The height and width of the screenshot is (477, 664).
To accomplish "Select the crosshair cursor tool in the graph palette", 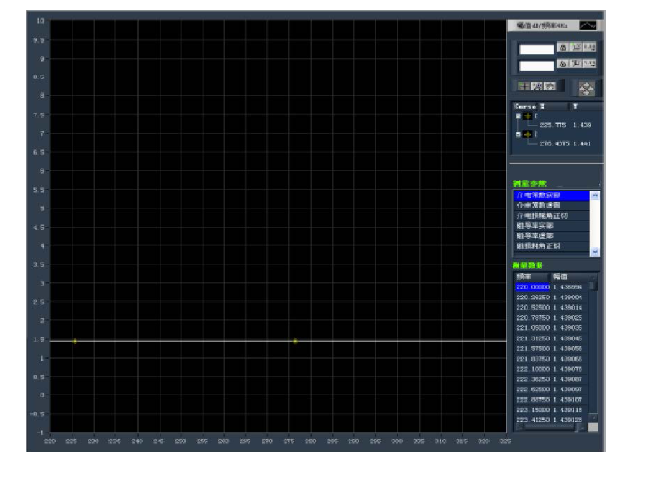I will [x=523, y=87].
